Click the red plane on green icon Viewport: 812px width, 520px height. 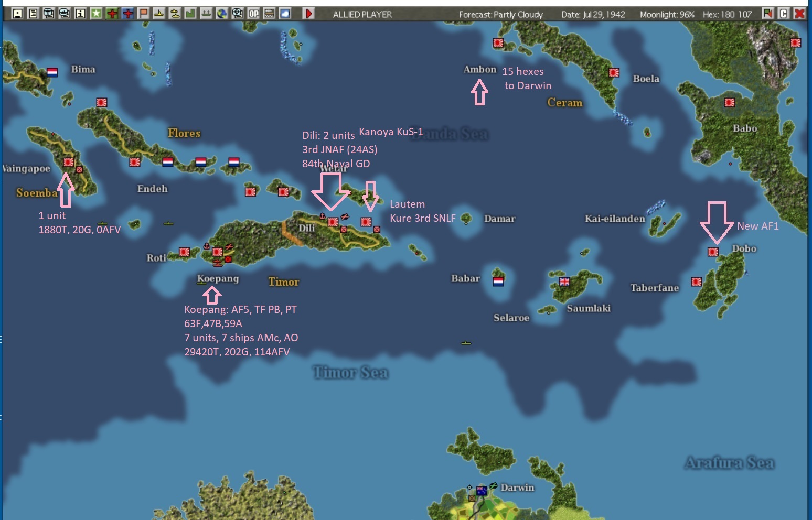(112, 14)
